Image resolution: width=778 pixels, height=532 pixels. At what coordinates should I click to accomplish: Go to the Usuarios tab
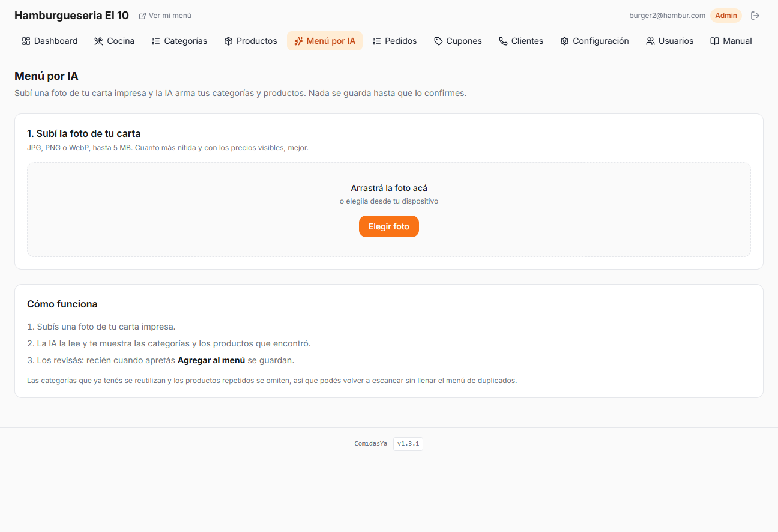click(x=670, y=41)
